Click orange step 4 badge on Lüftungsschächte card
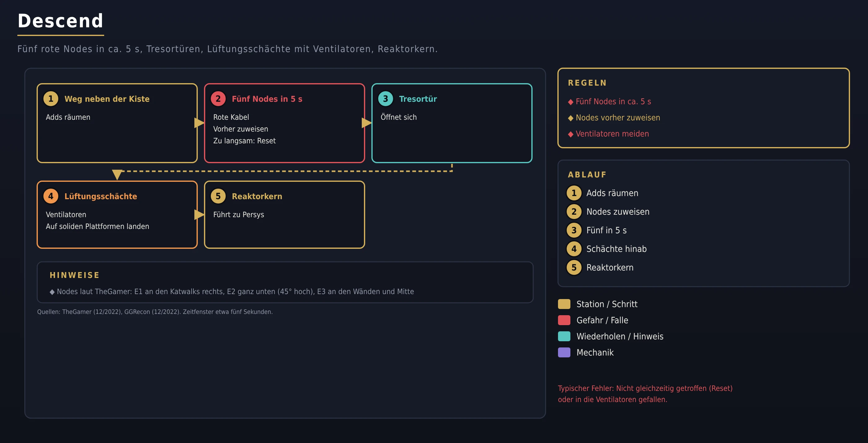Image resolution: width=868 pixels, height=443 pixels. pos(51,196)
